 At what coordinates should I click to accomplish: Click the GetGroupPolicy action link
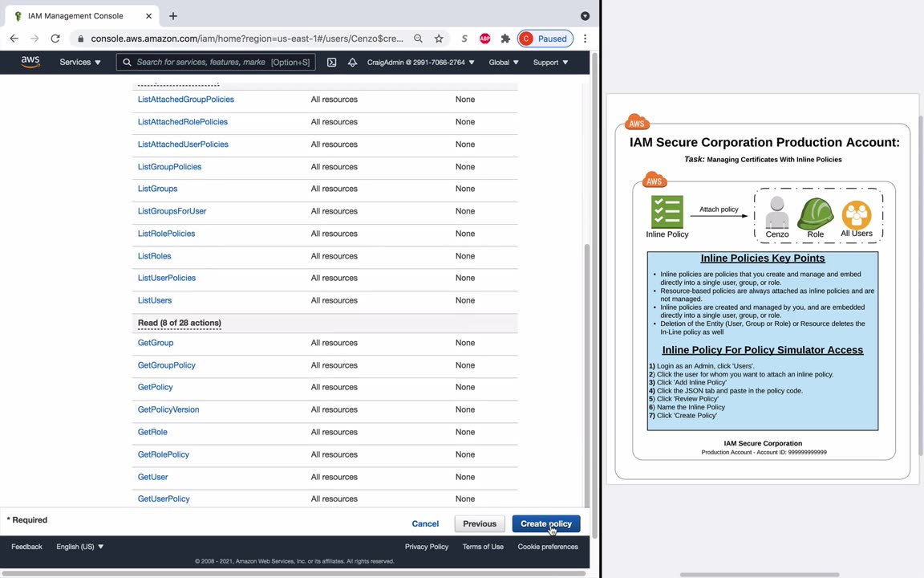(166, 365)
